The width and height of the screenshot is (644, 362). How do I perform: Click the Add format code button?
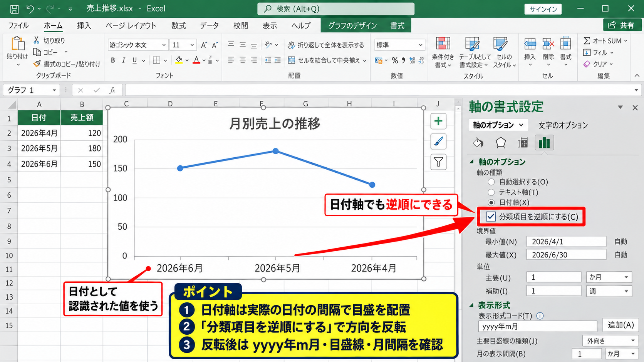click(x=621, y=325)
